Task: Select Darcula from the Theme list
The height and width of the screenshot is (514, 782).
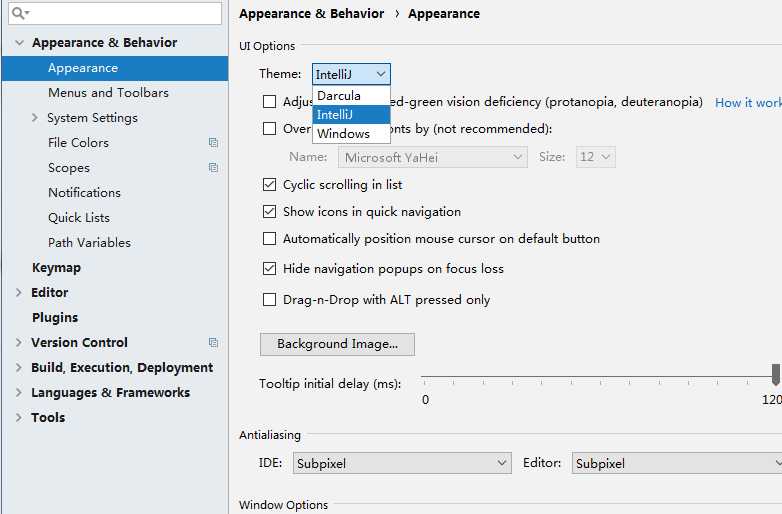Action: [351, 96]
